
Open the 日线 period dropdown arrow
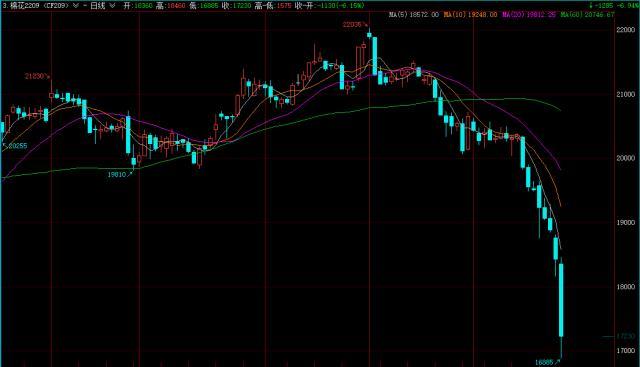click(113, 6)
